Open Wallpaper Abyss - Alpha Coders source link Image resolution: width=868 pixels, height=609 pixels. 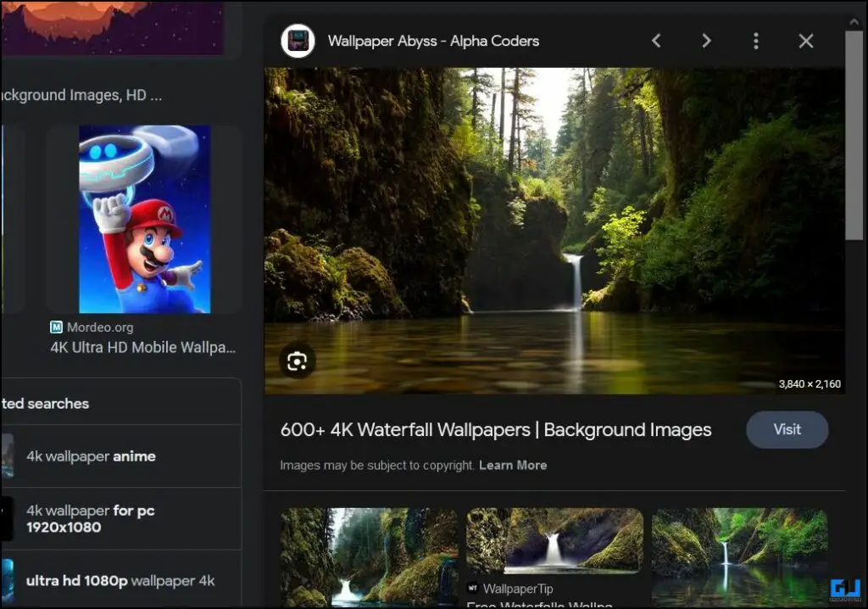433,41
